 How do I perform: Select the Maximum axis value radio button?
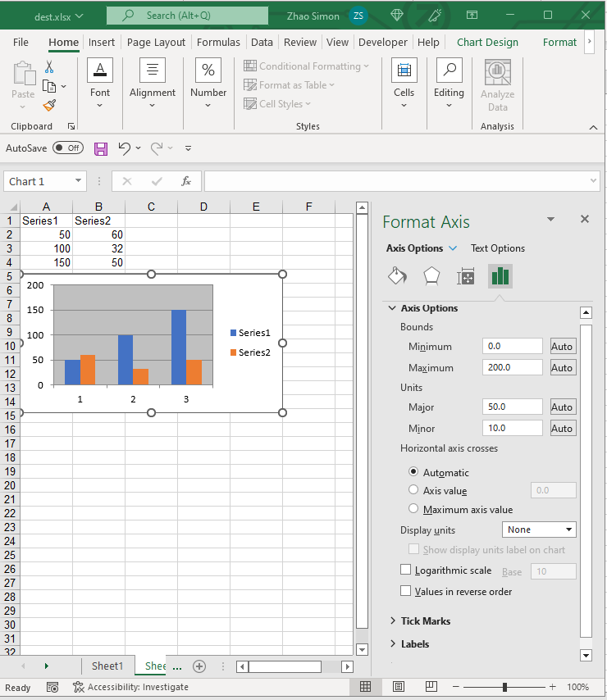[413, 509]
